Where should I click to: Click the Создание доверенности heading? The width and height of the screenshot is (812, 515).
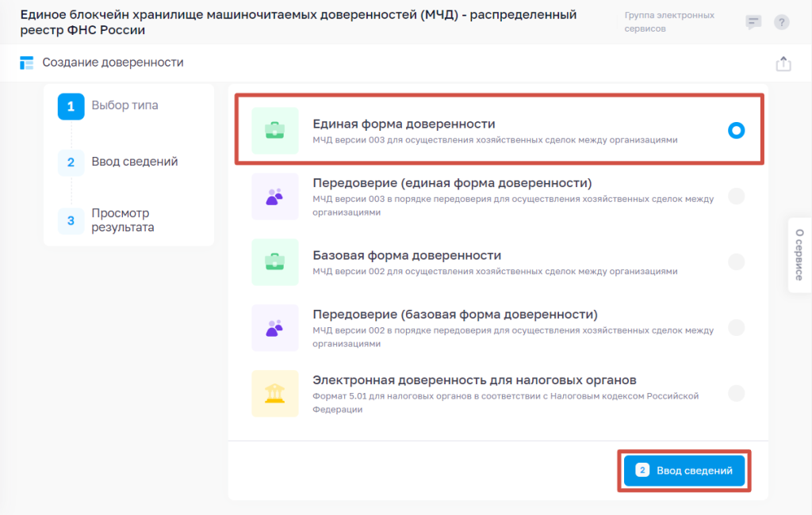[113, 63]
